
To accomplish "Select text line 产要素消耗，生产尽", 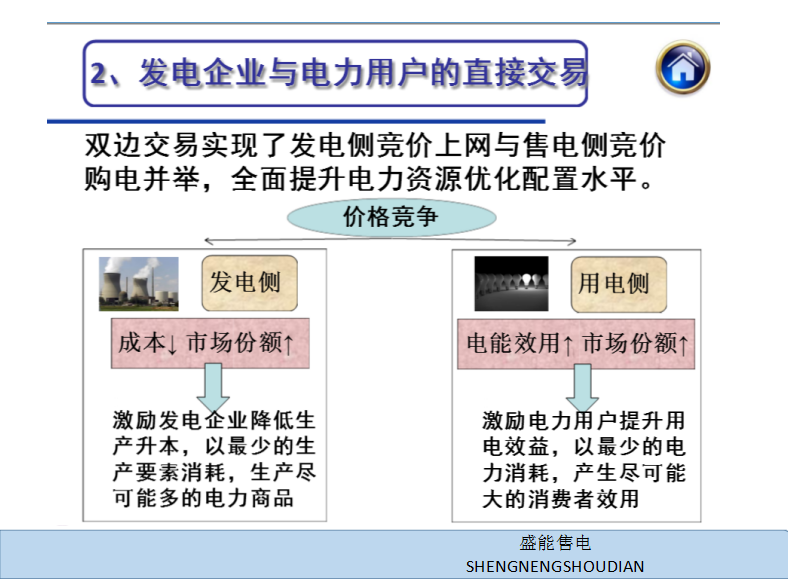I will (x=214, y=472).
